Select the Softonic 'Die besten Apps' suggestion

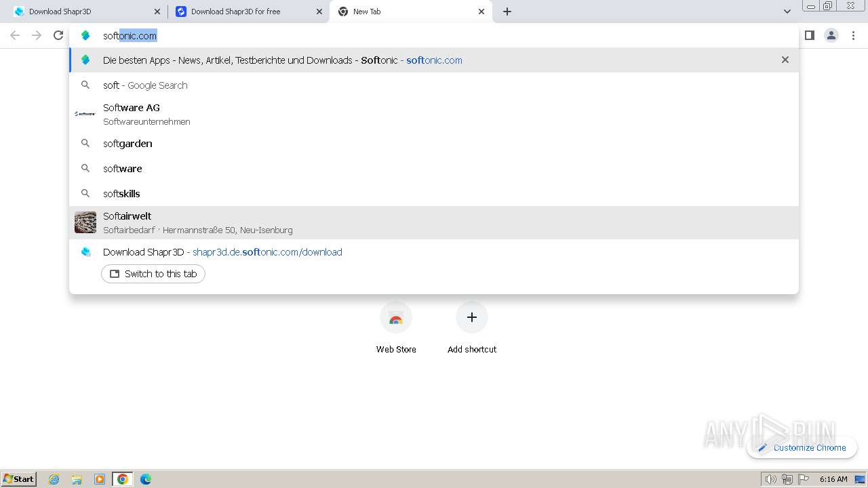click(434, 60)
